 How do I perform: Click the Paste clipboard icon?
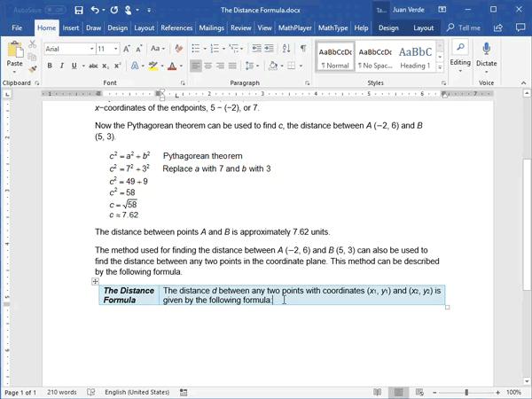click(15, 49)
